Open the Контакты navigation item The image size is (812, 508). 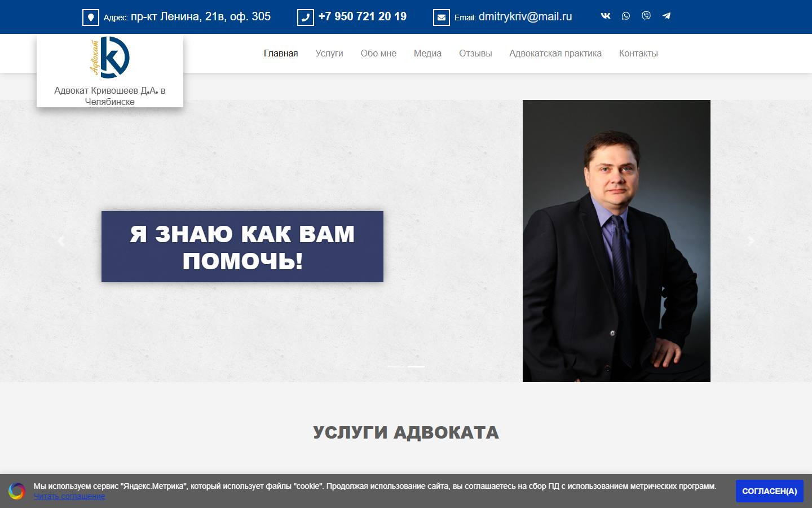pyautogui.click(x=638, y=53)
